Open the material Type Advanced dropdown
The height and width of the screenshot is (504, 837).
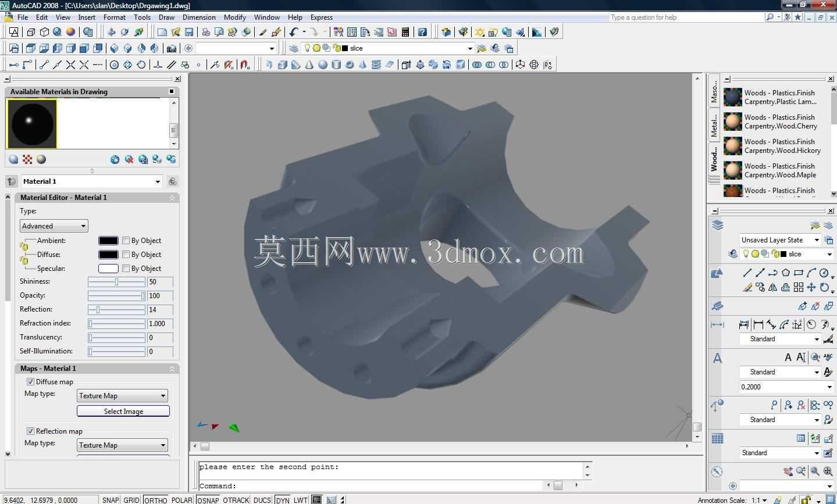[54, 226]
